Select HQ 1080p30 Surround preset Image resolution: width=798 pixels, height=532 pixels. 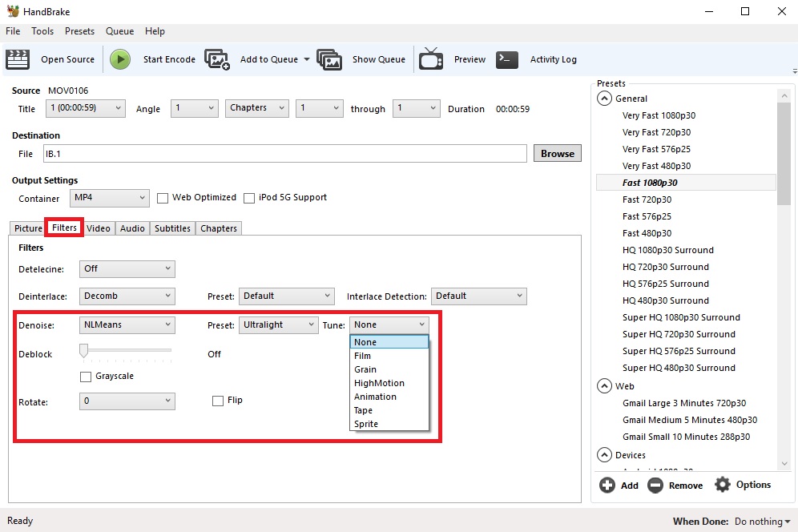[667, 250]
